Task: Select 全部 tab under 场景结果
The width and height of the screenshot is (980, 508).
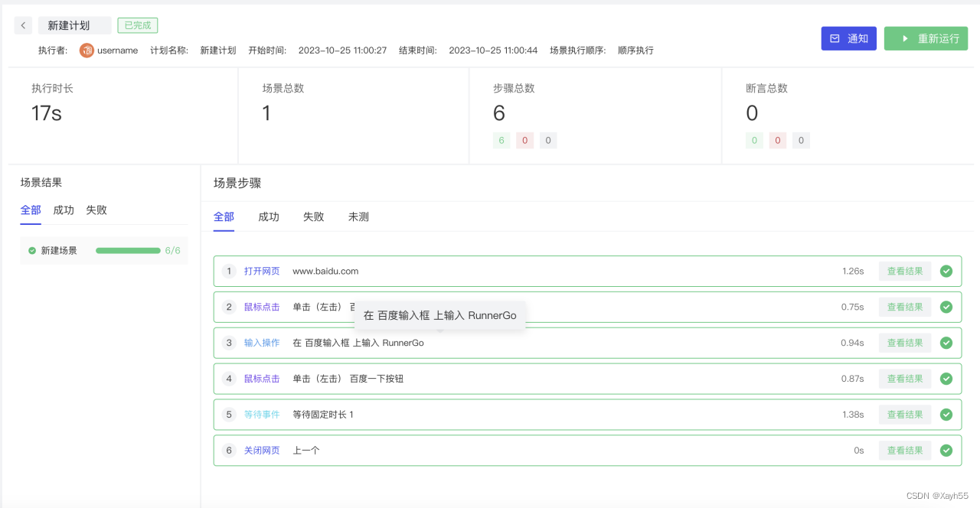Action: click(31, 210)
